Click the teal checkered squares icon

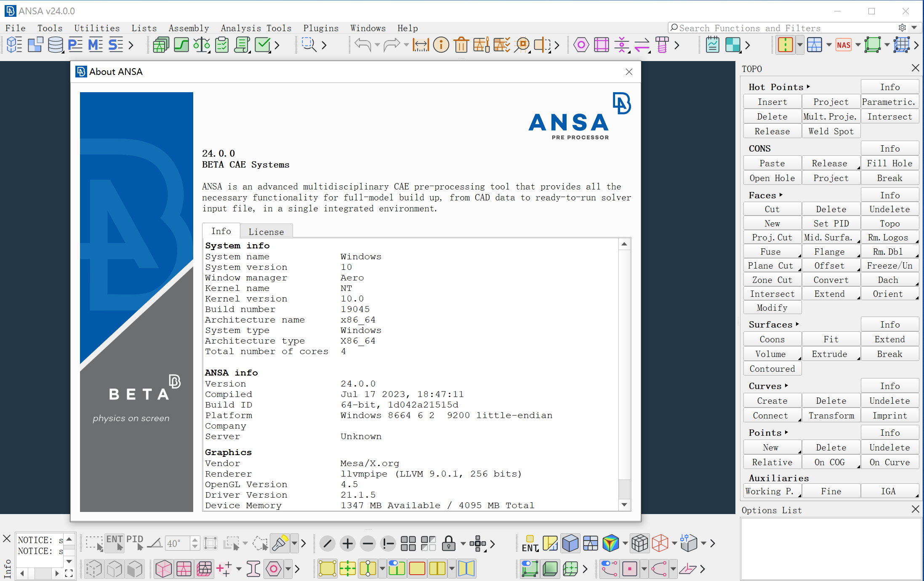coord(732,45)
